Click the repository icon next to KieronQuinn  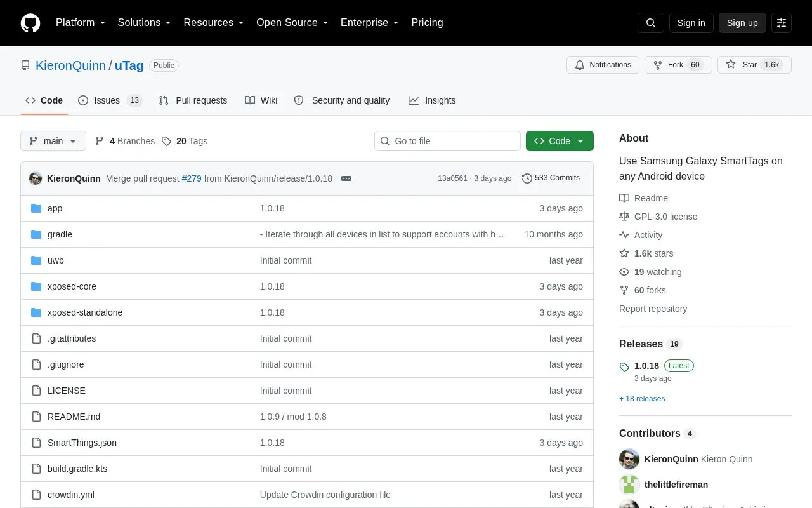point(25,65)
